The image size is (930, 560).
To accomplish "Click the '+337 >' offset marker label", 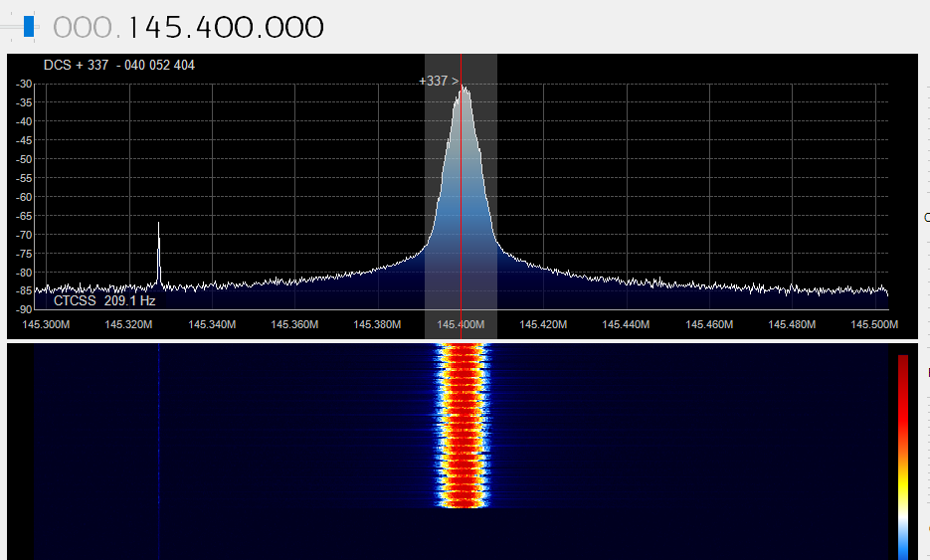I will coord(439,81).
